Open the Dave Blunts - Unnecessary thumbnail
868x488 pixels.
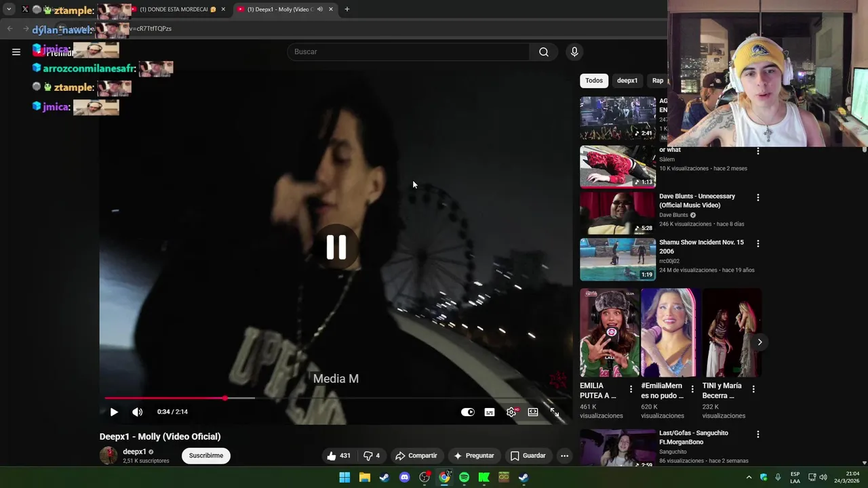coord(618,212)
